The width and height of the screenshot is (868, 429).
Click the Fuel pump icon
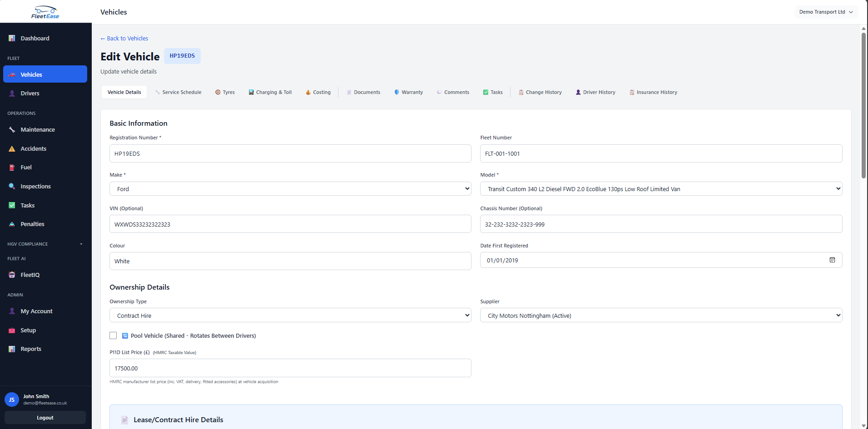12,168
